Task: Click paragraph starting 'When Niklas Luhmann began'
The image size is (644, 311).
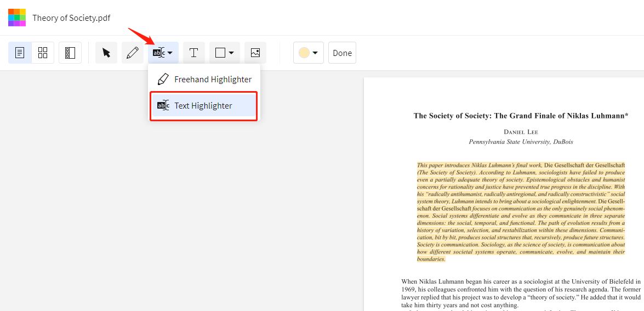Action: point(521,294)
